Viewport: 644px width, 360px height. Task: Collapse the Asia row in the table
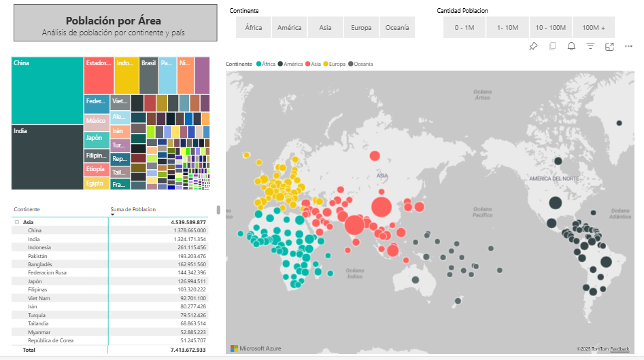(16, 222)
